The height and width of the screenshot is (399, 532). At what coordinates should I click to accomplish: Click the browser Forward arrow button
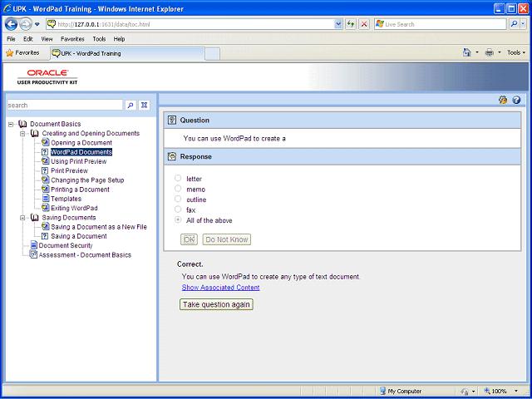pyautogui.click(x=26, y=24)
